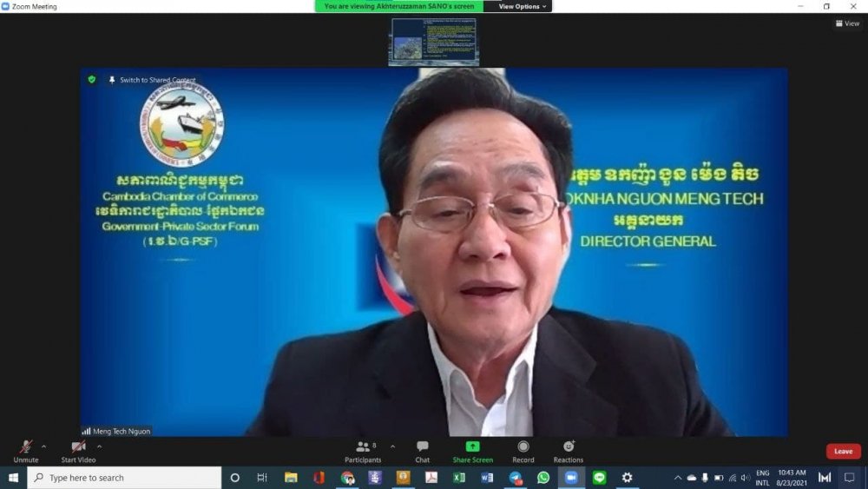Viewport: 868px width, 489px height.
Task: Click the Windows search box
Action: point(124,478)
